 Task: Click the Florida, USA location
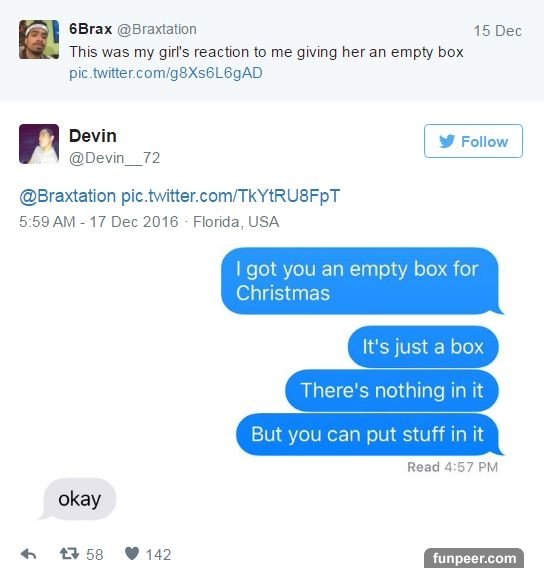[236, 222]
